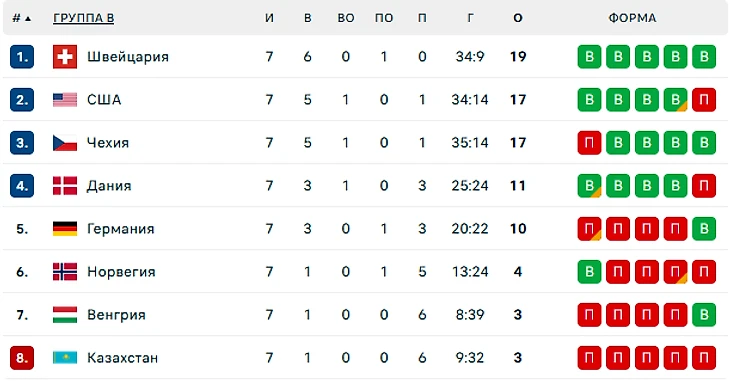Sort by the О points column header
Viewport: 730px width, 382px height.
point(518,18)
